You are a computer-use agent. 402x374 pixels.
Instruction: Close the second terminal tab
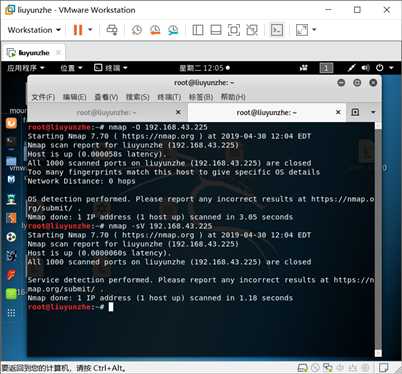coord(338,112)
